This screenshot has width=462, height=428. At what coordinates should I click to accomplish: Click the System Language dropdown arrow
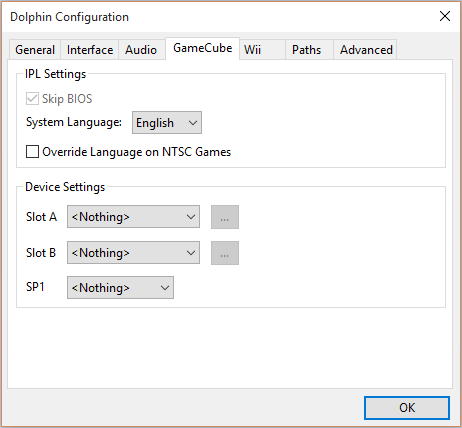[193, 123]
